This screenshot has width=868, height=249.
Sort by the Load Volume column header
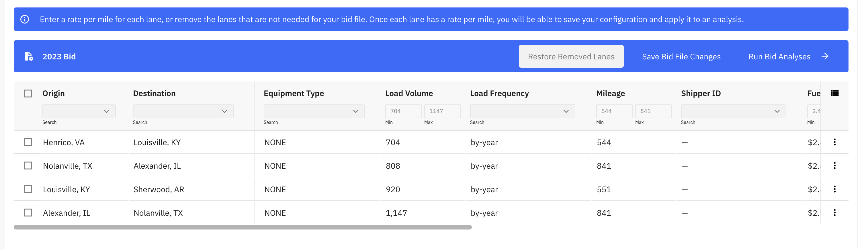tap(409, 94)
